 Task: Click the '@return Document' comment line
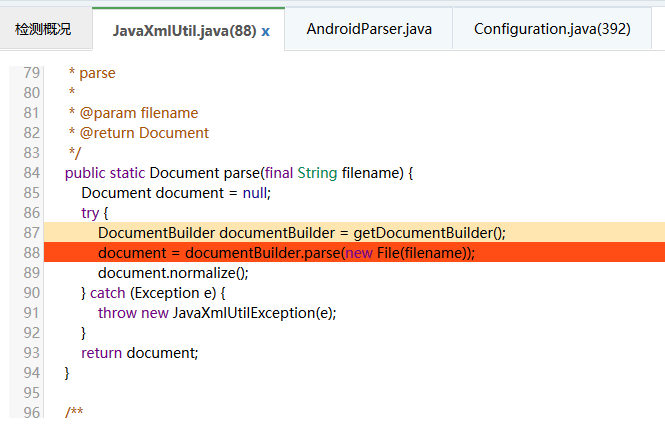(x=139, y=133)
